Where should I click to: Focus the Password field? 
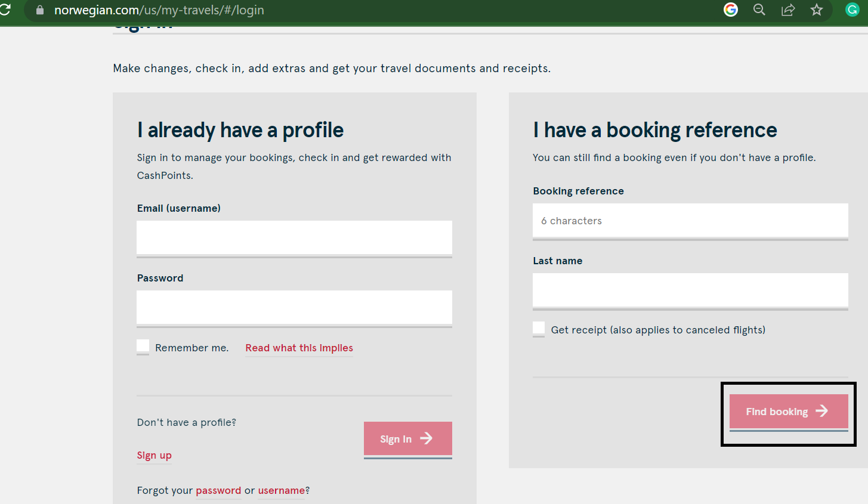coord(294,308)
